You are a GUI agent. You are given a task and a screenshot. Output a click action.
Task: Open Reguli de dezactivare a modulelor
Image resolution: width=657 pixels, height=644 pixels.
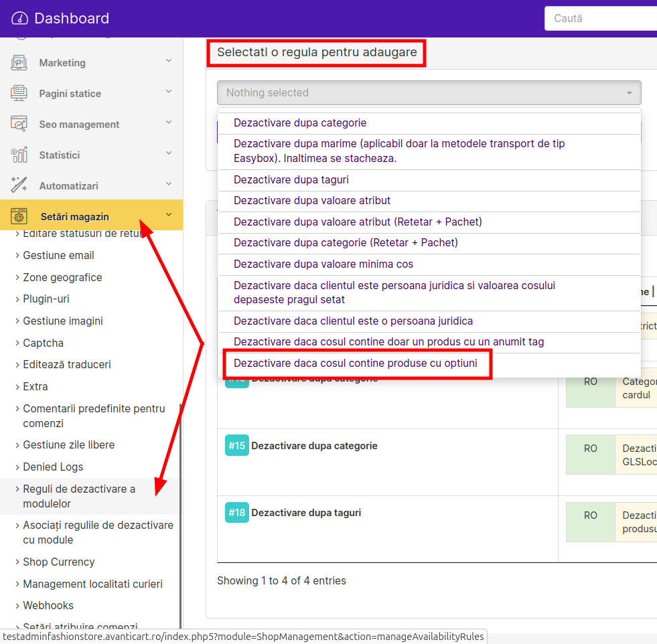[79, 496]
